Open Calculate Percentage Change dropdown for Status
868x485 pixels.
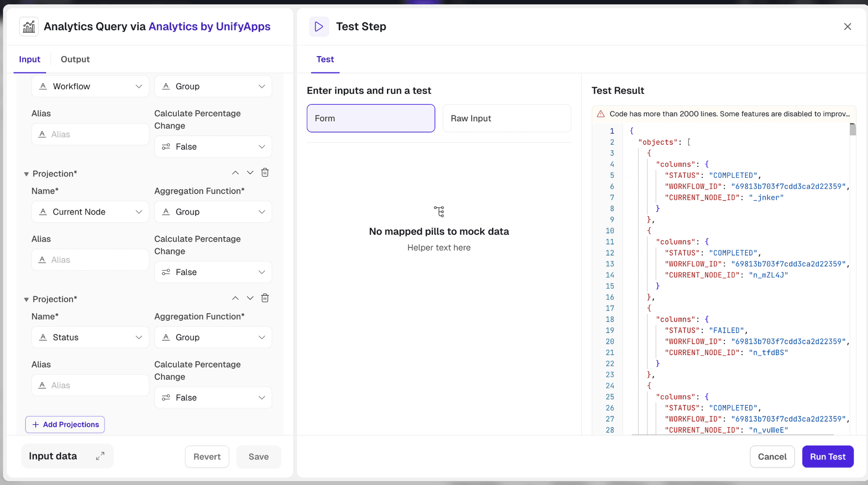pyautogui.click(x=213, y=397)
